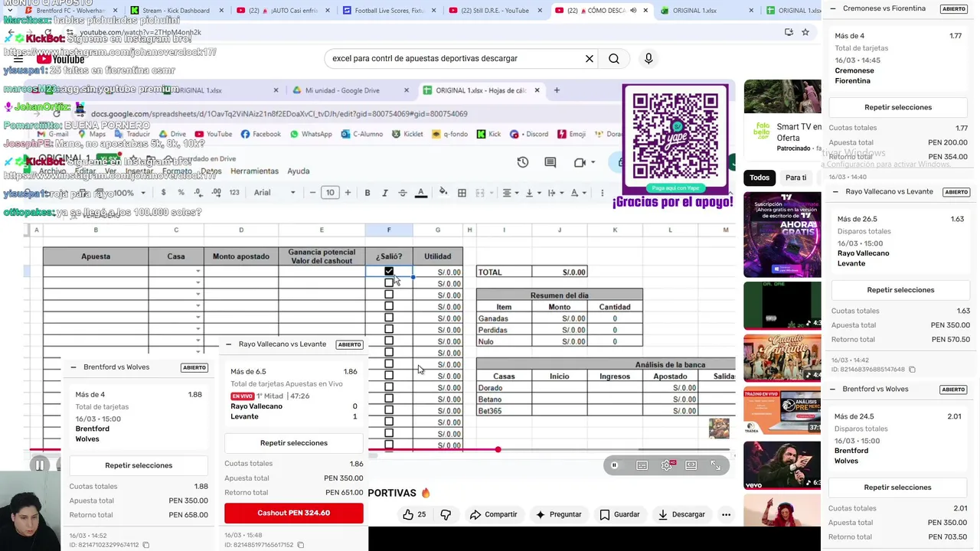Screen dimensions: 980x551
Task: Enter fullscreen video mode
Action: click(x=715, y=465)
